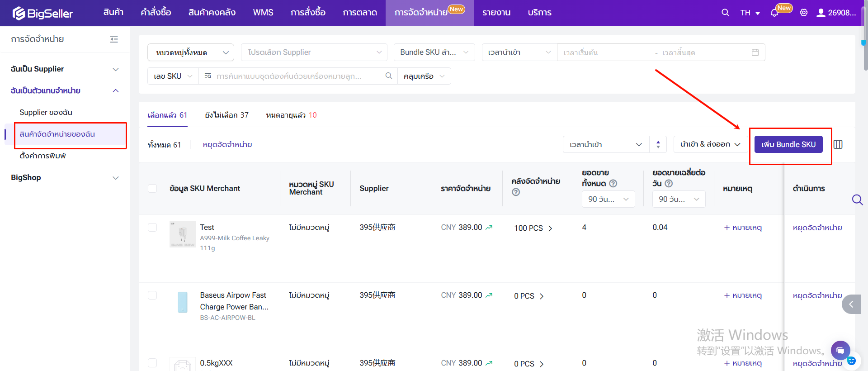This screenshot has width=868, height=371.
Task: Click the search magnifier in top navigation
Action: pos(725,13)
